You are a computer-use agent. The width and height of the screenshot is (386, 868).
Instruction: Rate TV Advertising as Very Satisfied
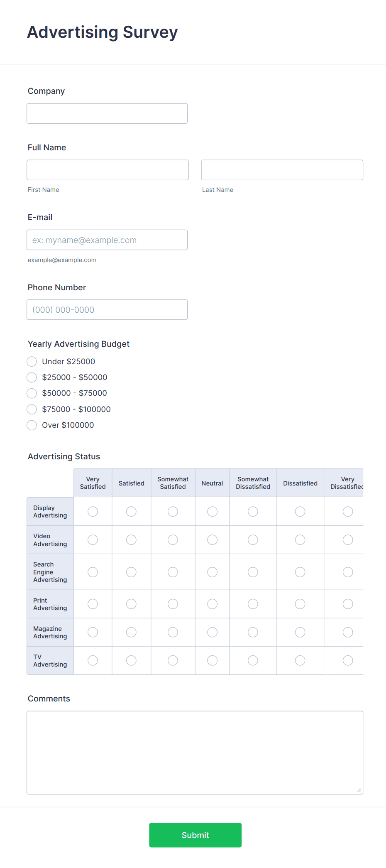click(x=92, y=660)
